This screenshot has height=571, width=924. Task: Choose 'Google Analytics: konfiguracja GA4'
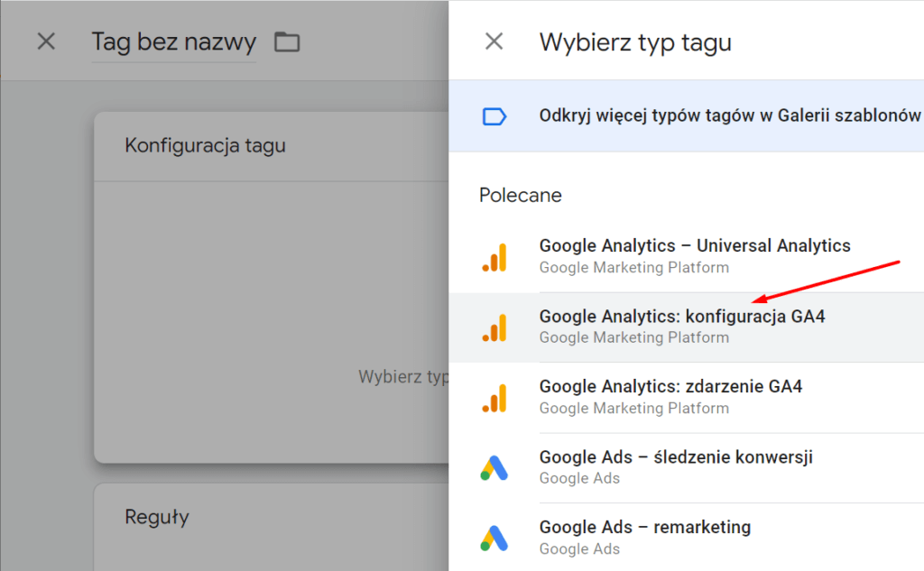point(687,327)
